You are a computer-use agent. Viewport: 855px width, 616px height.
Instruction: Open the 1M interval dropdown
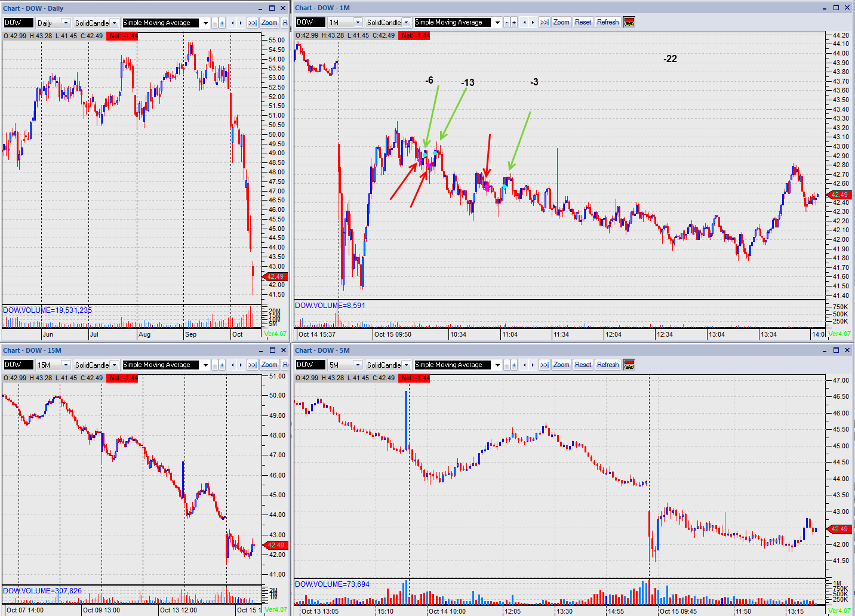358,22
